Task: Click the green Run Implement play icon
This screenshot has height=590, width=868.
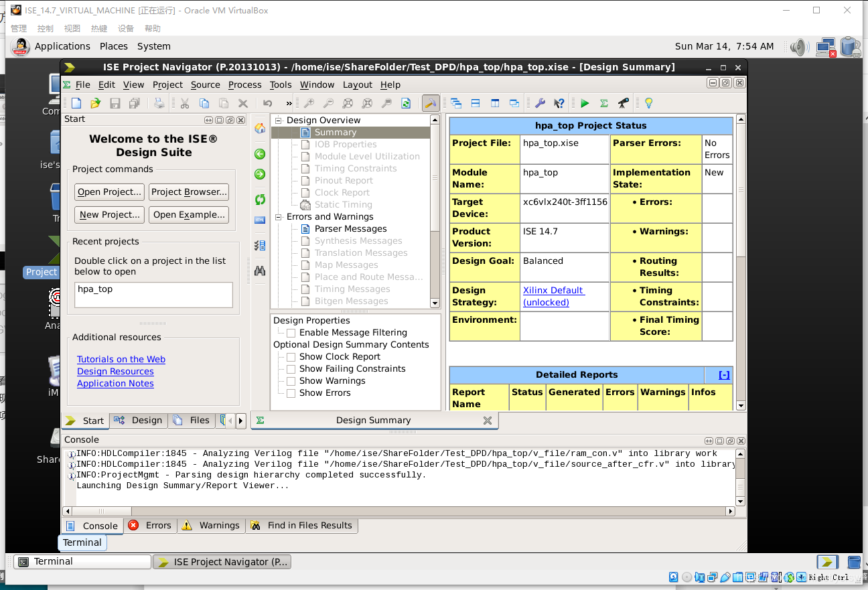Action: pos(585,103)
